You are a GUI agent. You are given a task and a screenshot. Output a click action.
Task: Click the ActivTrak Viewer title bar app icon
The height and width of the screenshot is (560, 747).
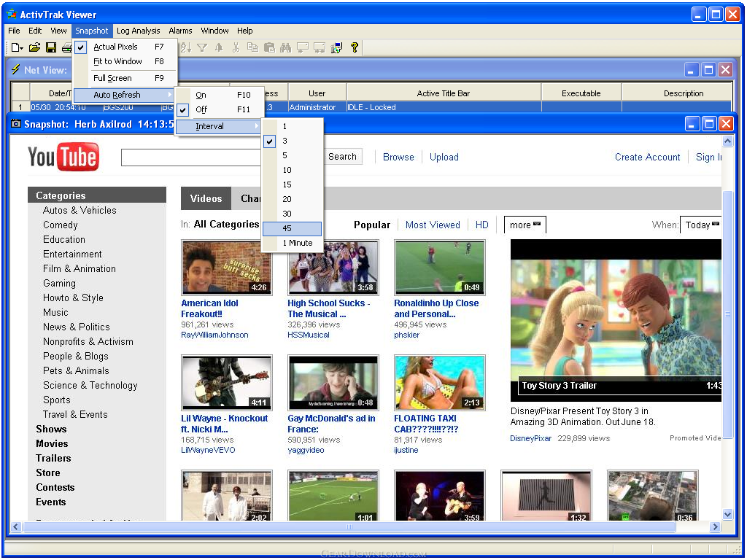[x=12, y=14]
